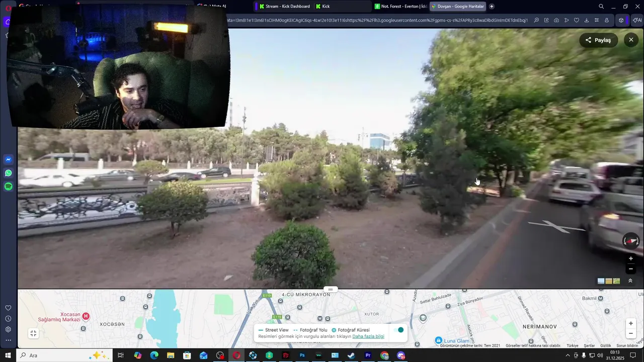Viewport: 644px width, 362px height.
Task: Open Premiere Pro from the taskbar
Action: (368, 355)
